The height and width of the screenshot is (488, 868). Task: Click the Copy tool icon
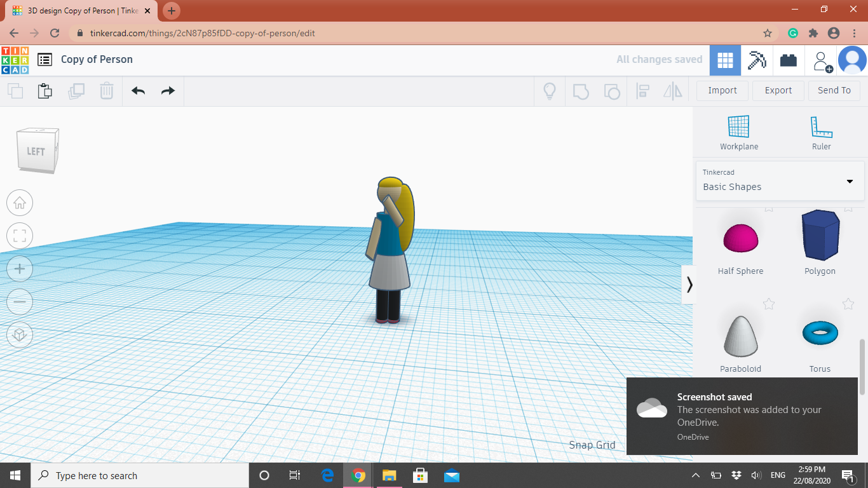pos(15,91)
